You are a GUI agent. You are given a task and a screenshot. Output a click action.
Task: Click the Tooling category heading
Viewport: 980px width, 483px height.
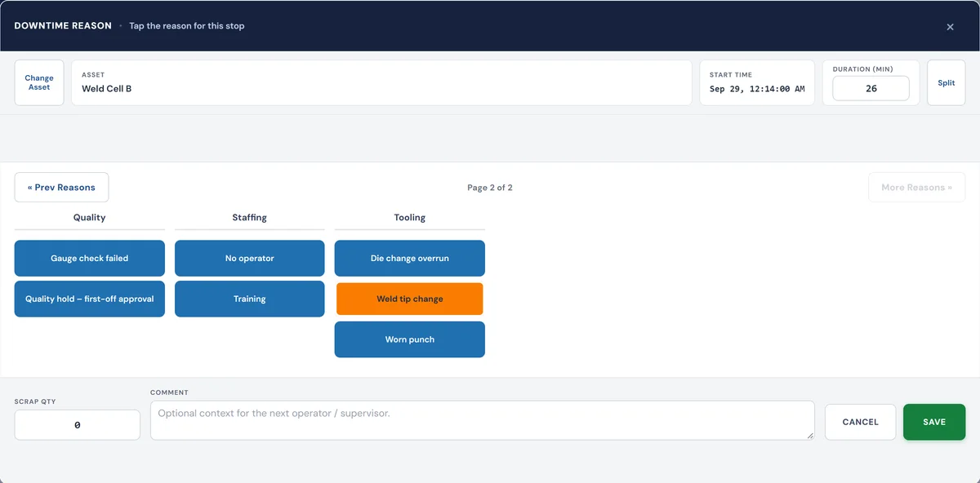[410, 218]
